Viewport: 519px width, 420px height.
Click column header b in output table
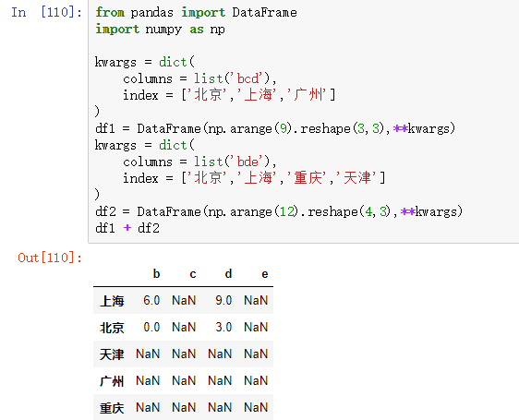(157, 274)
